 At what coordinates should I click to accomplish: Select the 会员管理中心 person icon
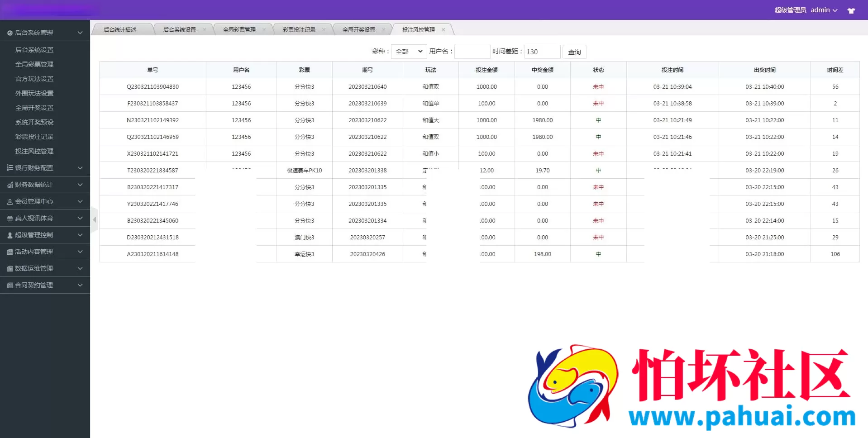tap(9, 201)
